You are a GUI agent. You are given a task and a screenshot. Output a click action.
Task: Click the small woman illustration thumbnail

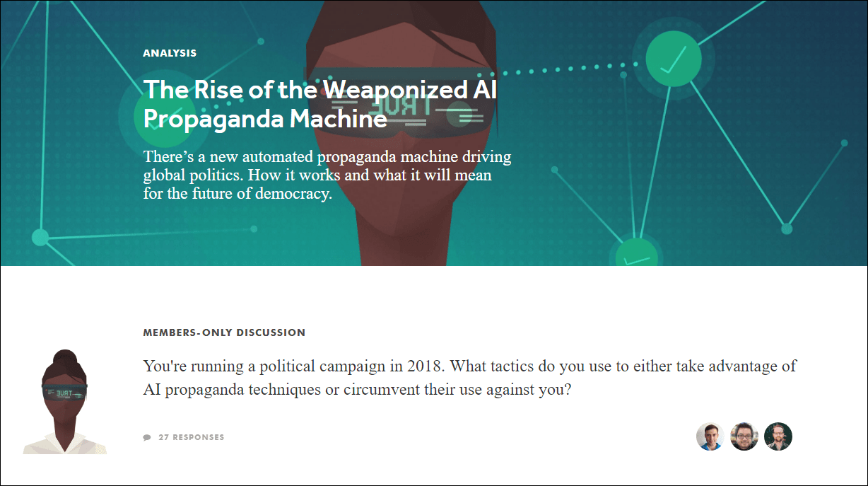click(65, 401)
